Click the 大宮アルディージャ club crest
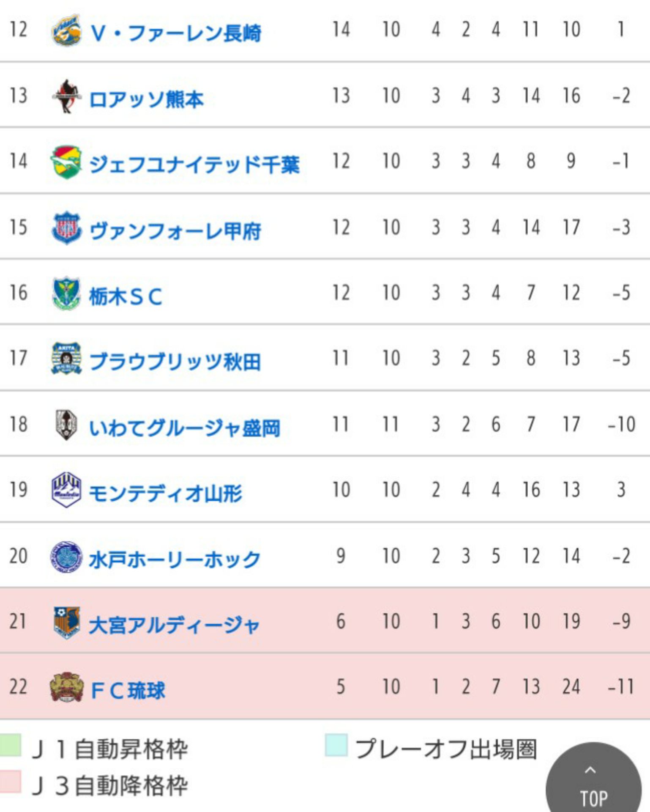650x812 pixels. coord(66,622)
